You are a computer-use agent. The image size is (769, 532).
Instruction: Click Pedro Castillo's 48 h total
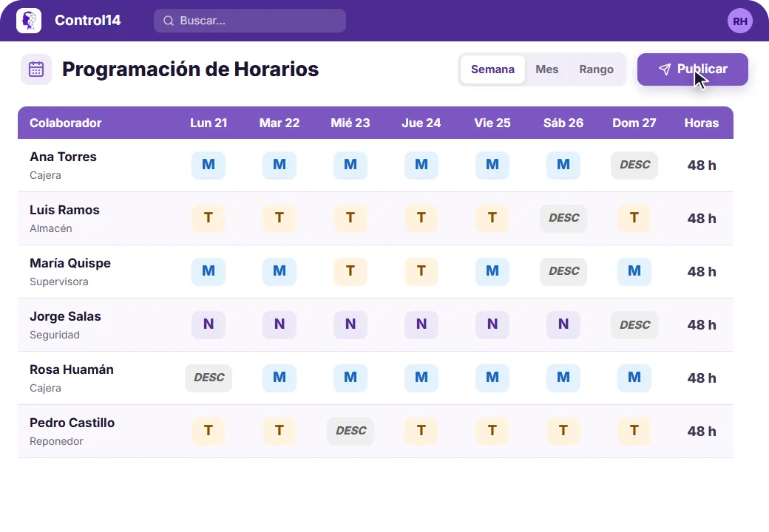tap(701, 432)
